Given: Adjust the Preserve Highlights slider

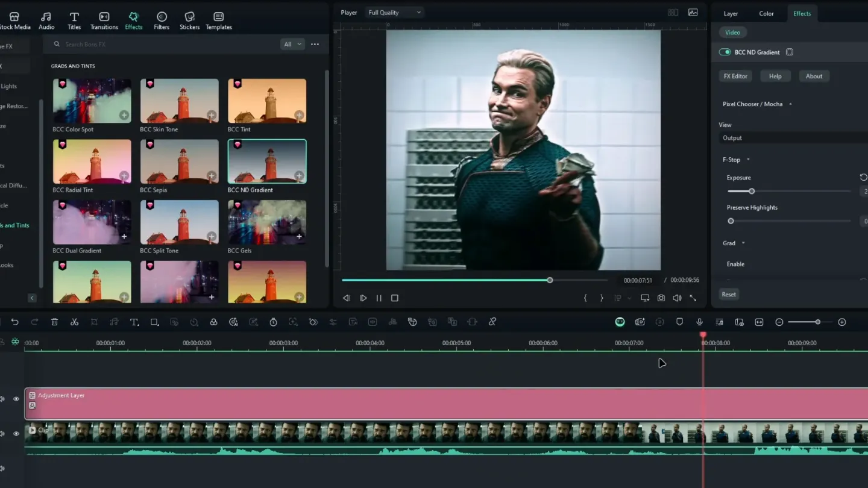Looking at the screenshot, I should click(x=789, y=221).
